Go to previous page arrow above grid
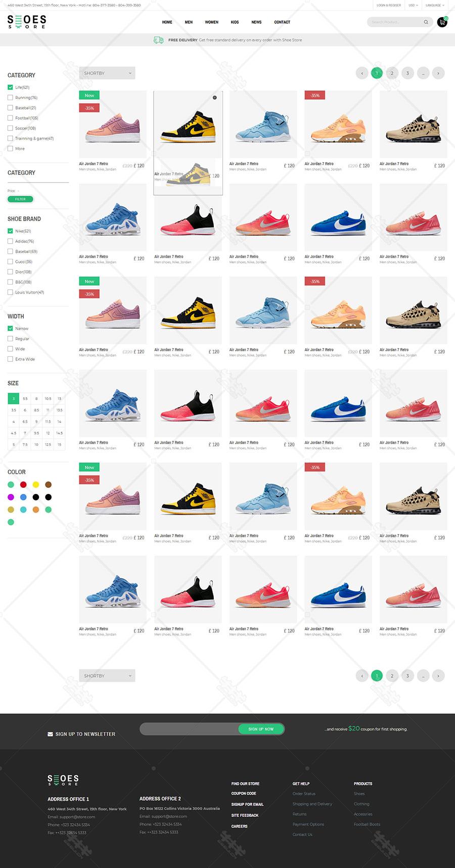 [362, 73]
